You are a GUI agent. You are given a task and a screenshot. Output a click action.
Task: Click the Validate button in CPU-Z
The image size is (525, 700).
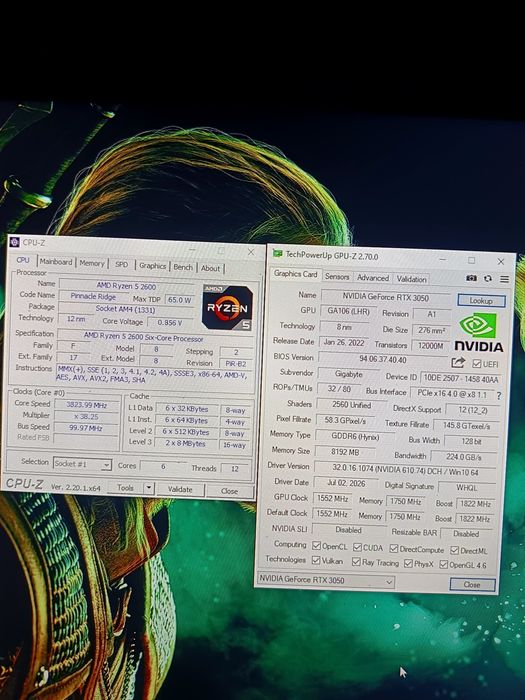click(180, 489)
